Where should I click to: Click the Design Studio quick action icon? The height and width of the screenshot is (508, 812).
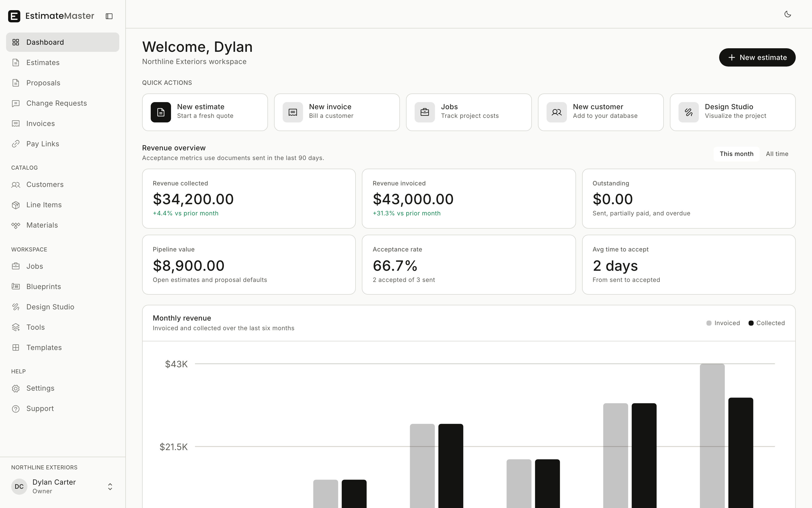coord(688,112)
